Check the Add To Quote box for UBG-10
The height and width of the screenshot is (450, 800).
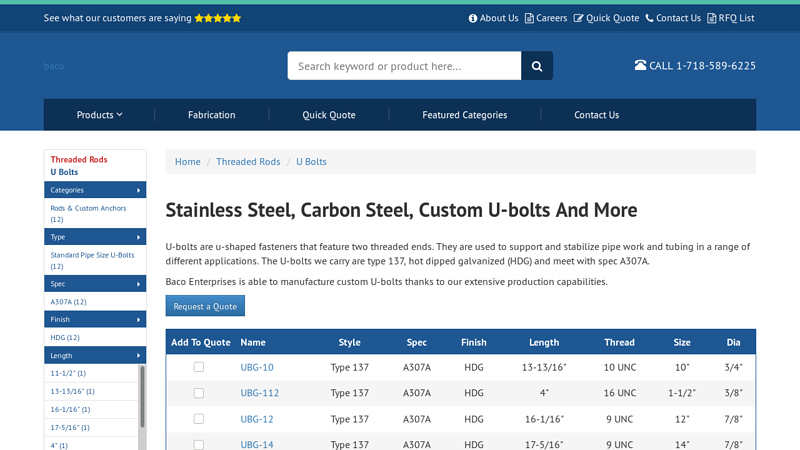click(198, 367)
